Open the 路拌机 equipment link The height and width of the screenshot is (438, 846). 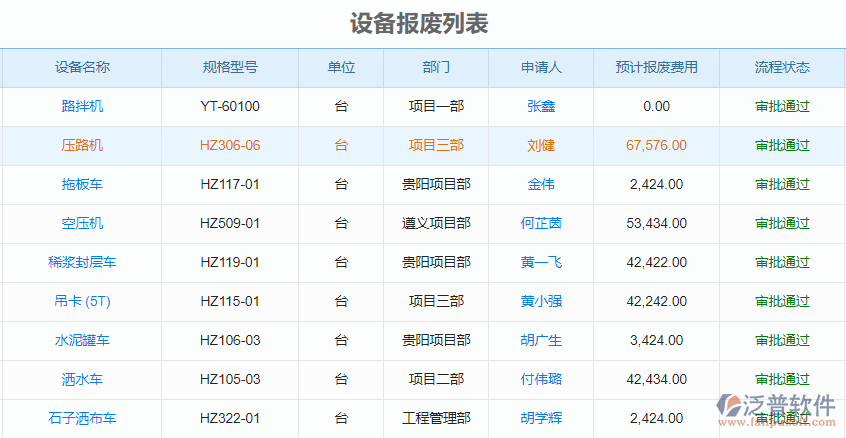tap(82, 106)
